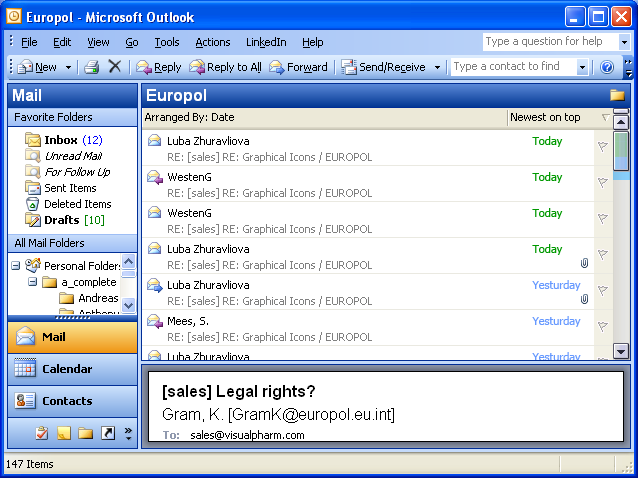The width and height of the screenshot is (638, 478).
Task: Open Unread Mail search folder
Action: (63, 156)
